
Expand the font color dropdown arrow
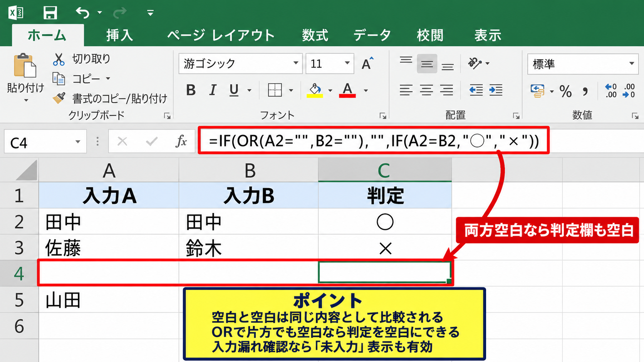[x=366, y=91]
